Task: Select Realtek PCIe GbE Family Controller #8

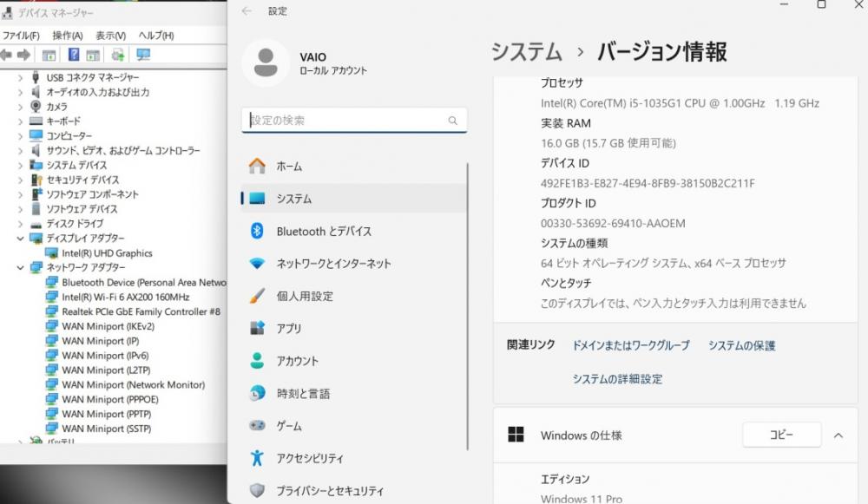Action: click(141, 311)
